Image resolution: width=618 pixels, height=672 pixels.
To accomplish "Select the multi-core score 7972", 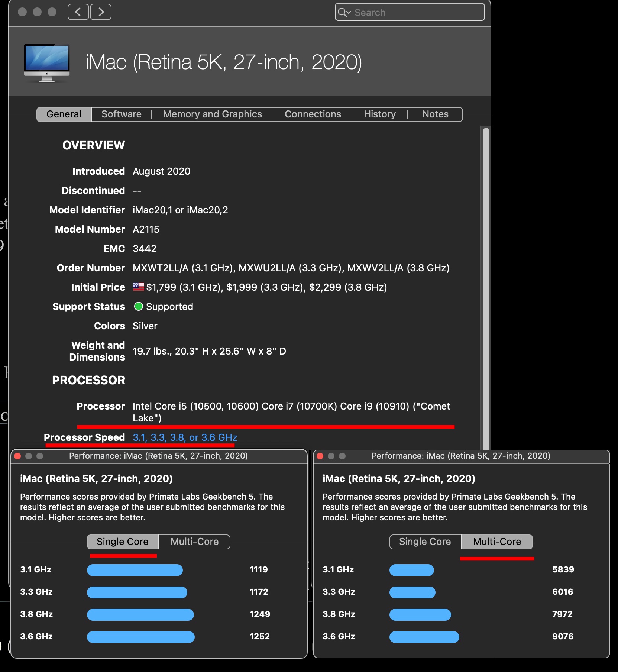I will pos(562,614).
